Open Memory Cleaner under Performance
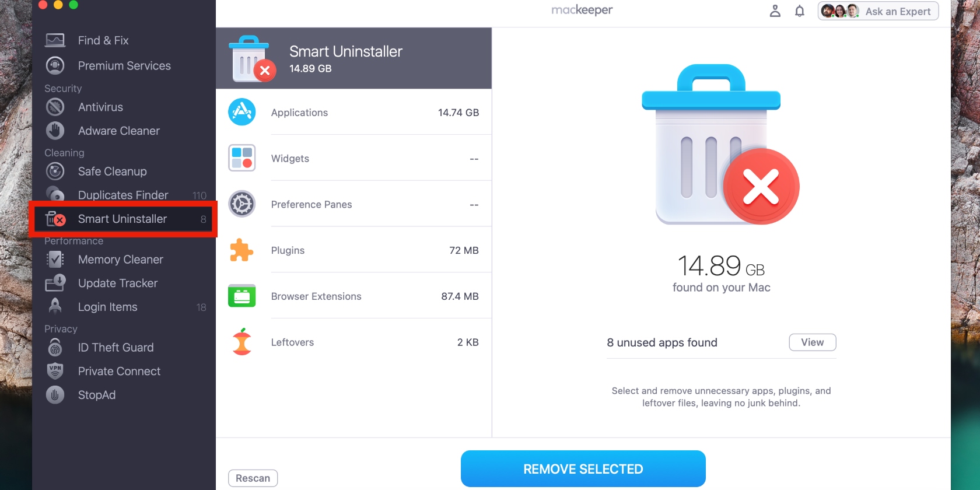 tap(120, 259)
